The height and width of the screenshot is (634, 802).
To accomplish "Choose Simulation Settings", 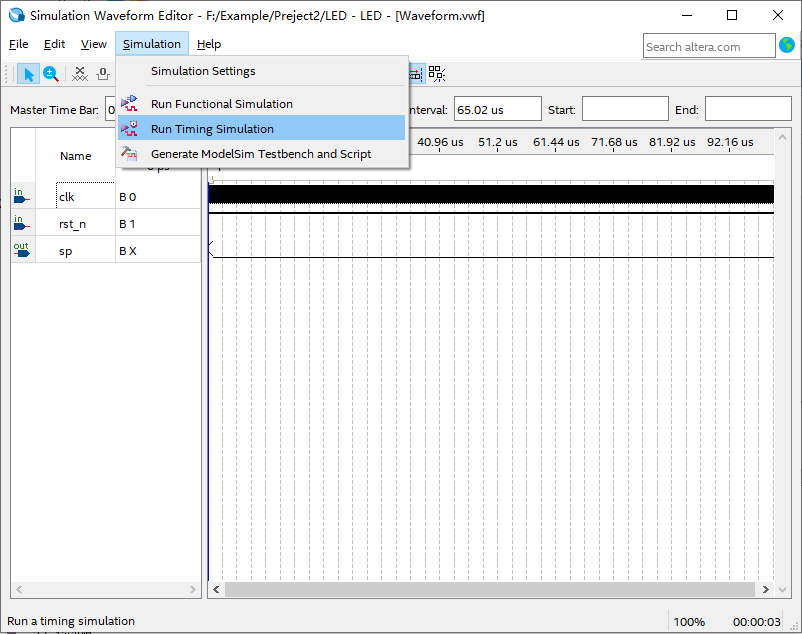I will (x=261, y=71).
